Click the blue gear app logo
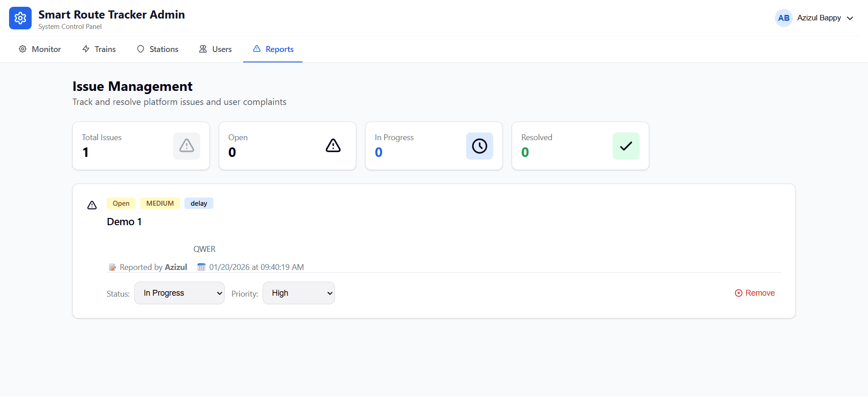The image size is (868, 397). [20, 18]
